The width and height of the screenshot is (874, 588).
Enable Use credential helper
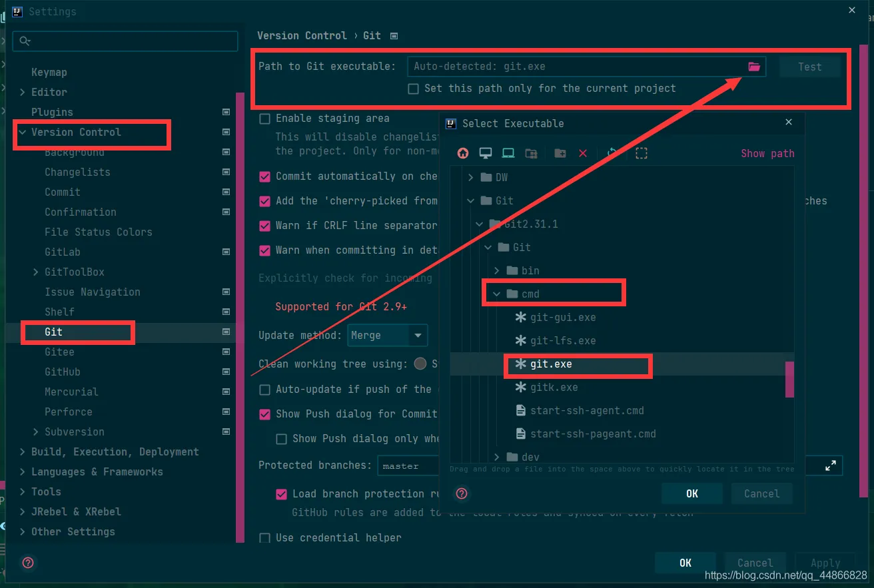click(x=264, y=538)
